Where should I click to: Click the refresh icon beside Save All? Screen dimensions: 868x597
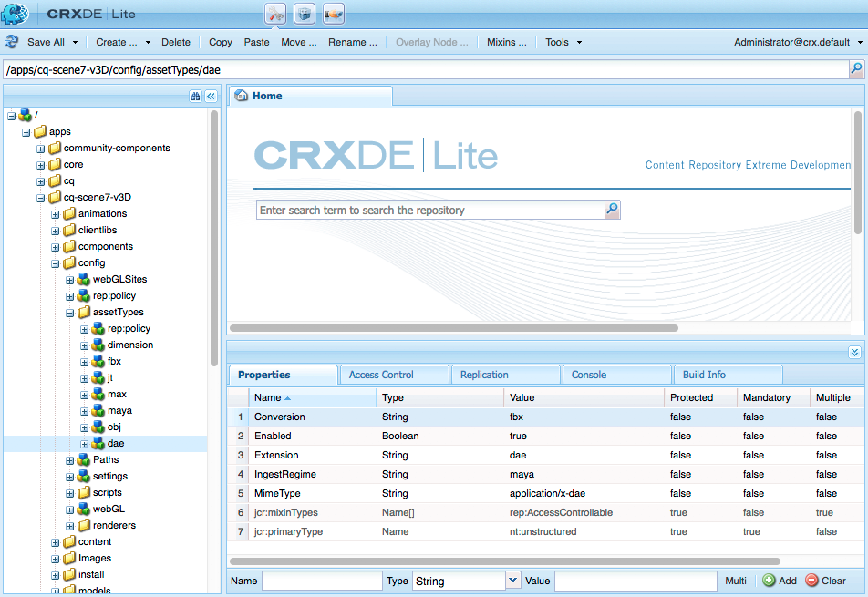12,42
